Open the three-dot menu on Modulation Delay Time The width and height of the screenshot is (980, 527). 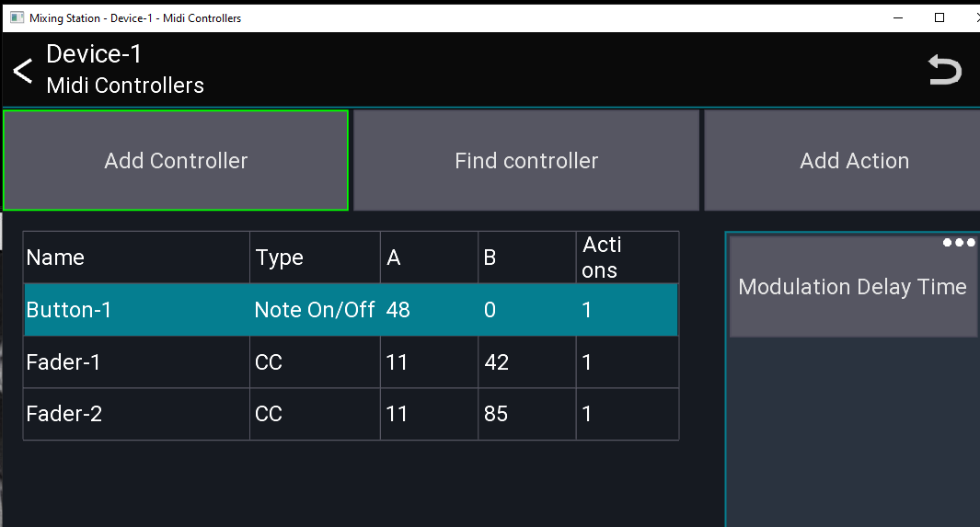pos(958,244)
